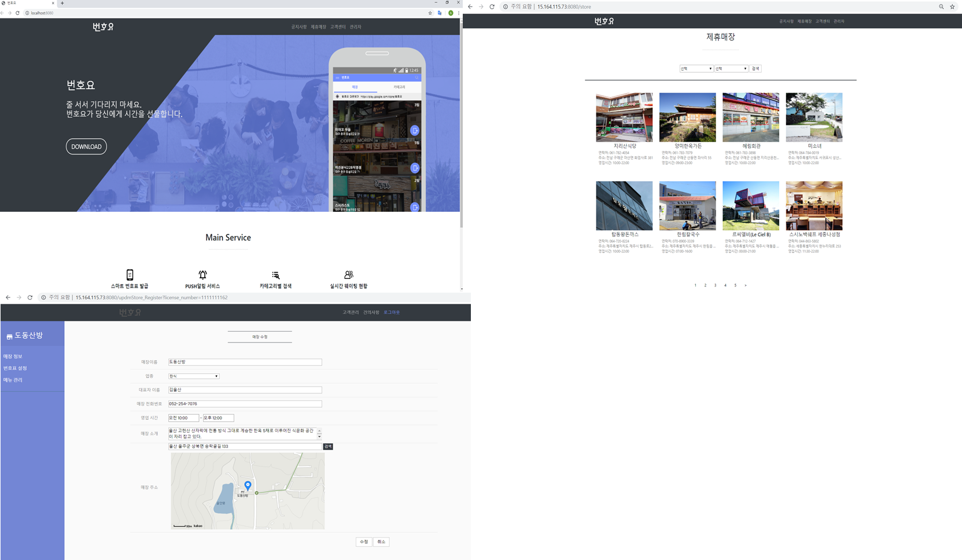Focus the 대표자 이름 field containing 김울산
The width and height of the screenshot is (962, 560).
coord(245,390)
